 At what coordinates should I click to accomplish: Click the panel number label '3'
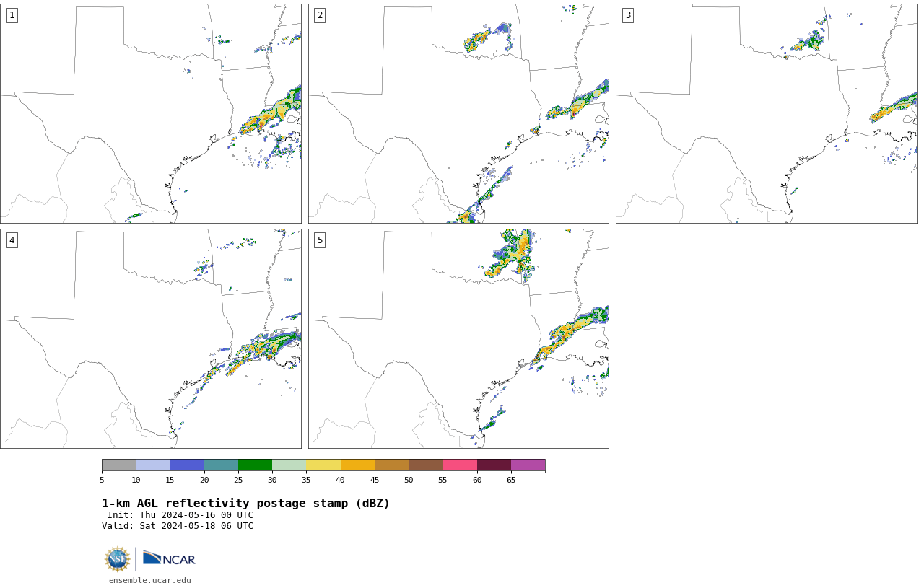[x=628, y=15]
